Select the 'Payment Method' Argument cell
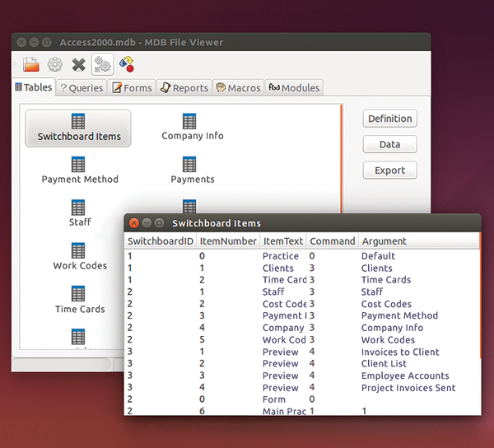 [x=399, y=315]
